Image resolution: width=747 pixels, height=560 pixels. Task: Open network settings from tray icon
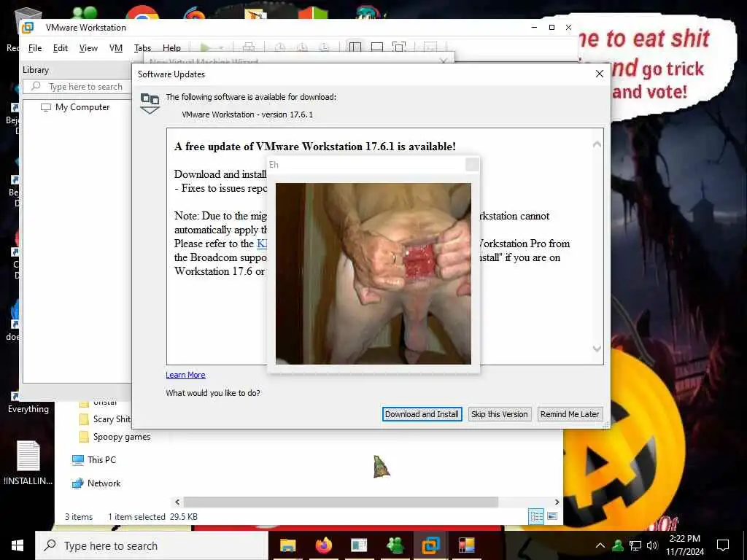click(x=635, y=545)
